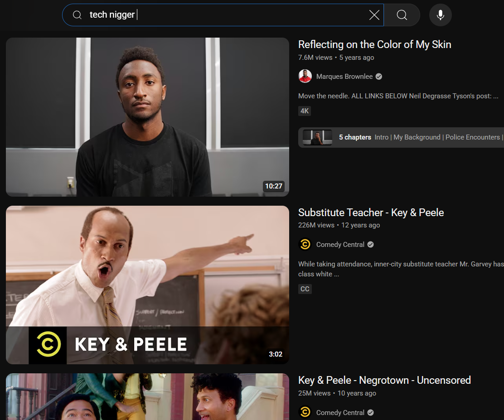Click verified badge beside Comedy Central under Negrotown
Screen dimensions: 504x420
coord(371,413)
